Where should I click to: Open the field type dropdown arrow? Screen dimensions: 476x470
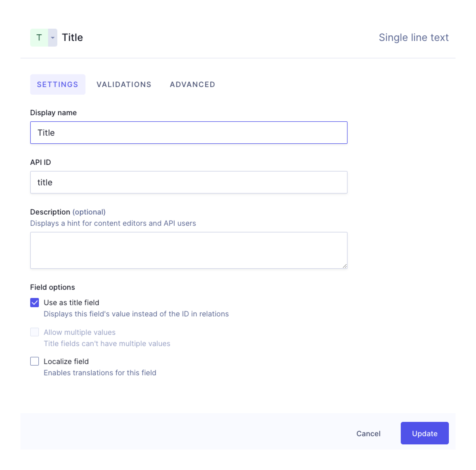click(53, 37)
